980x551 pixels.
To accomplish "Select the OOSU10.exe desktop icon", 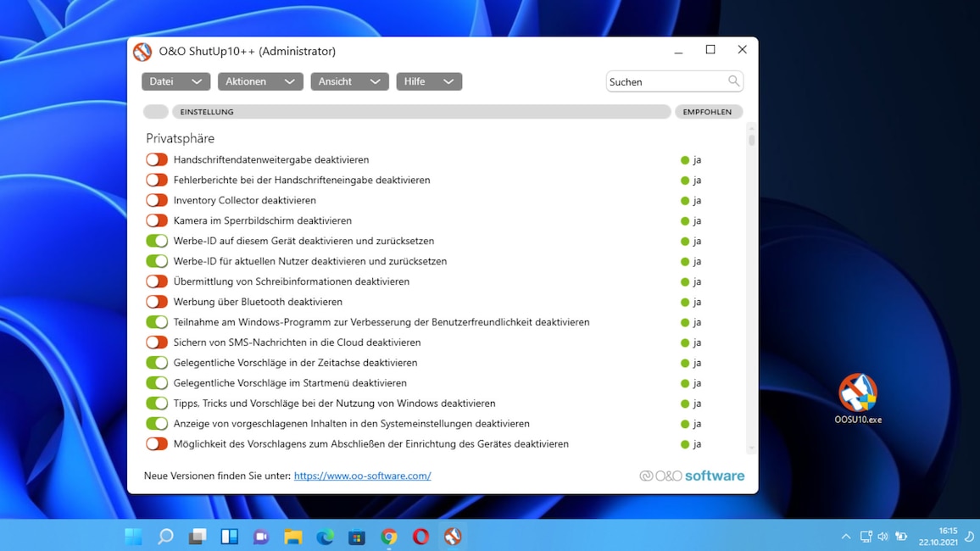I will click(x=858, y=398).
